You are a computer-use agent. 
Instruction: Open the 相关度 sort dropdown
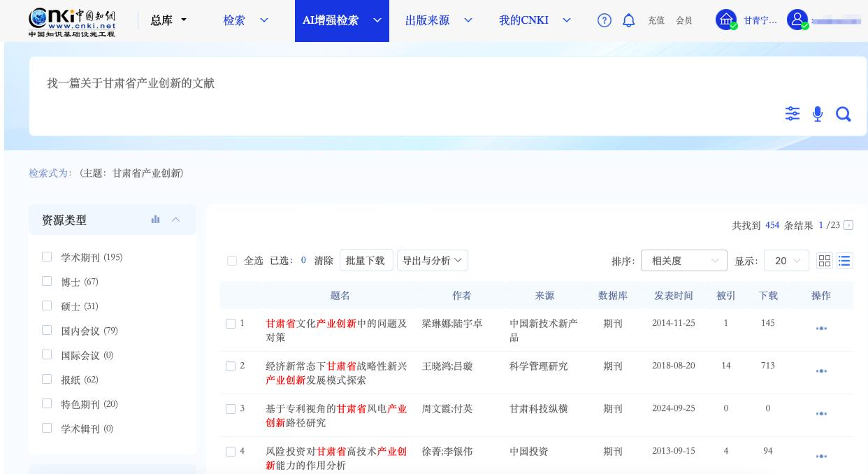tap(683, 261)
